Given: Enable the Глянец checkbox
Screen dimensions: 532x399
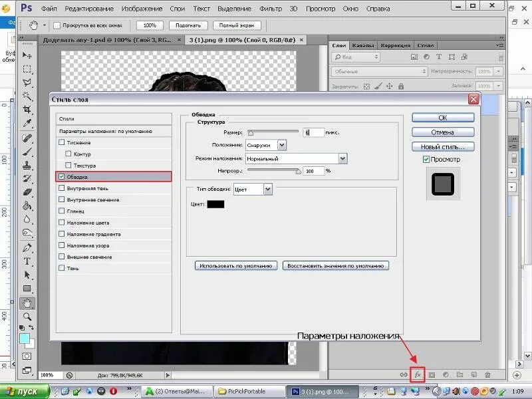Looking at the screenshot, I should [61, 211].
